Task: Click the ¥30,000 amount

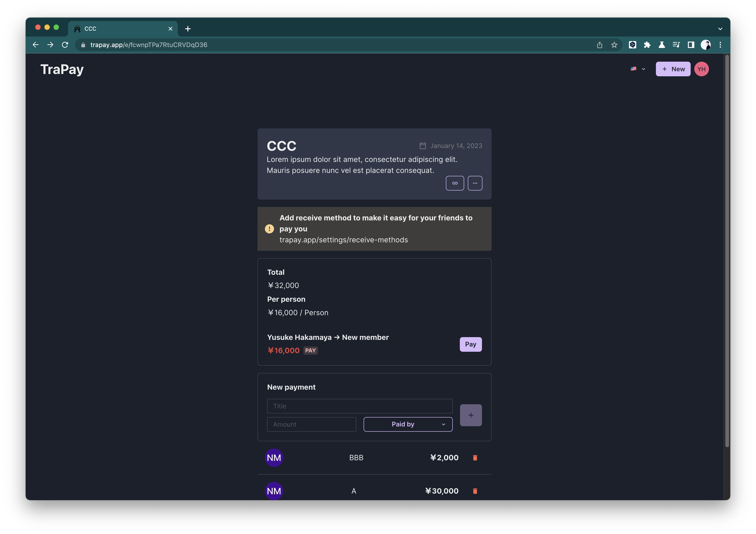Action: click(x=442, y=491)
